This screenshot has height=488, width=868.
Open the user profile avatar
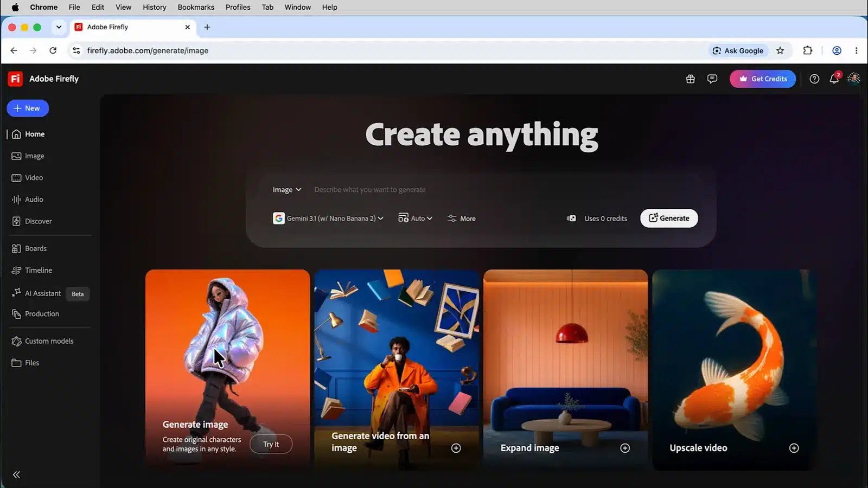point(854,79)
